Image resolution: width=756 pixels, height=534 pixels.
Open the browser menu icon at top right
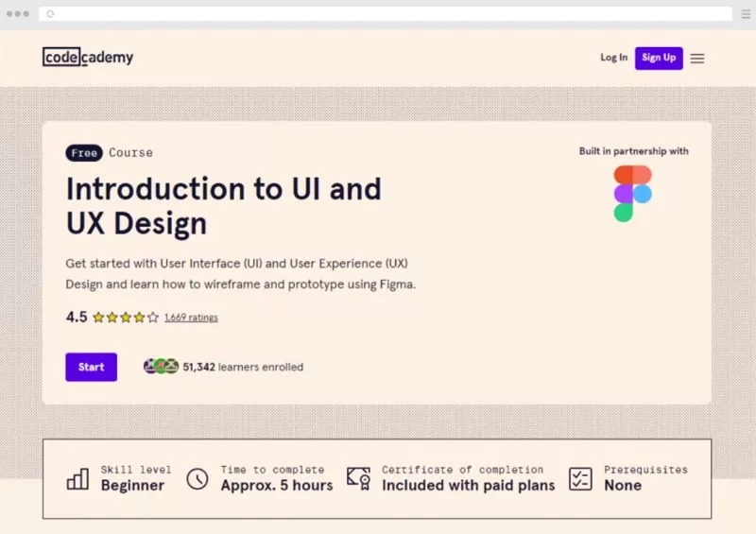click(x=746, y=14)
